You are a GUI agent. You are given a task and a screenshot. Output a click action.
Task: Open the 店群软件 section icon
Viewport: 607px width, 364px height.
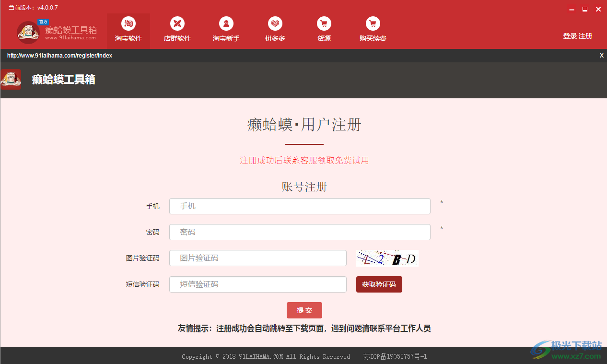[177, 23]
